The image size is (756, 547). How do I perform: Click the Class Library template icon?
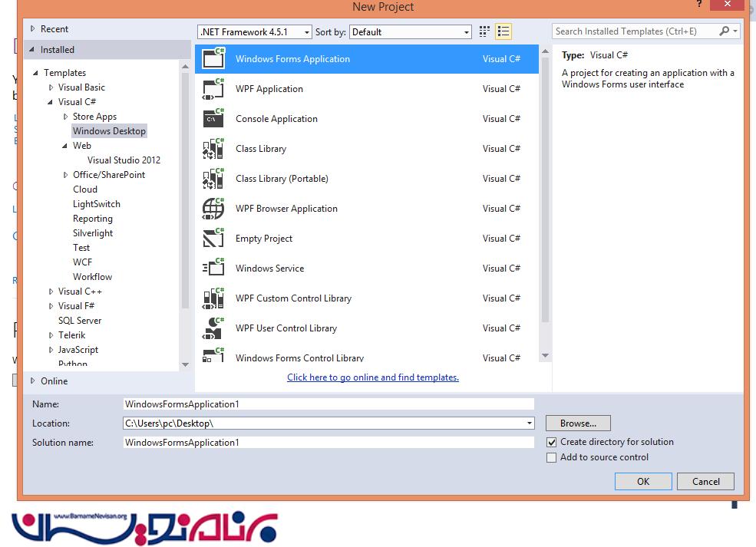[x=213, y=148]
